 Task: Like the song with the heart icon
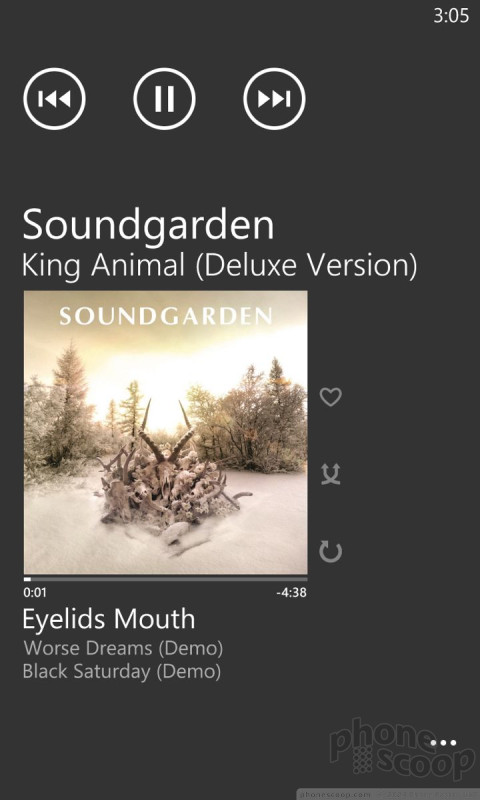pos(331,397)
